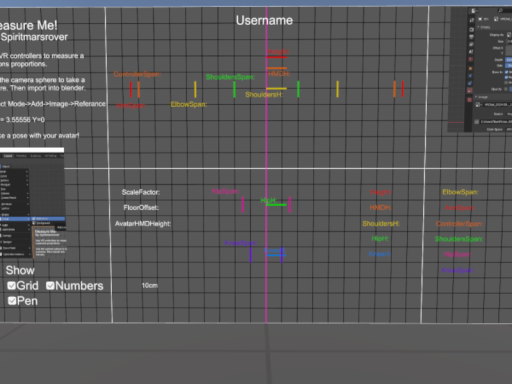Open image datablock browse dropdown

click(478, 105)
